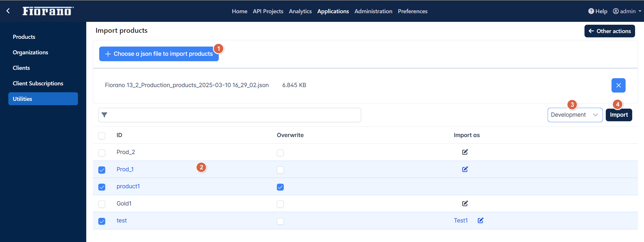Click the Help link

click(598, 11)
